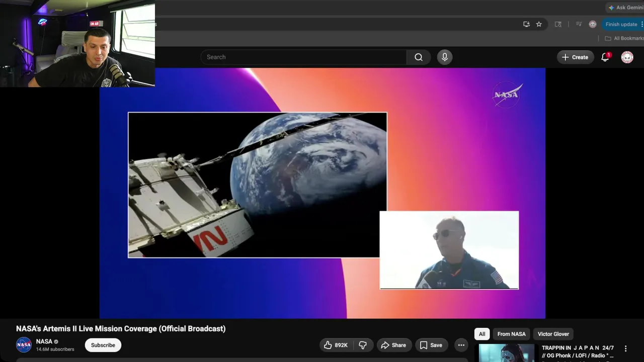Viewport: 644px width, 362px height.
Task: Click the TRAPPIN IN JAPAN 24/7 title
Action: tap(578, 351)
